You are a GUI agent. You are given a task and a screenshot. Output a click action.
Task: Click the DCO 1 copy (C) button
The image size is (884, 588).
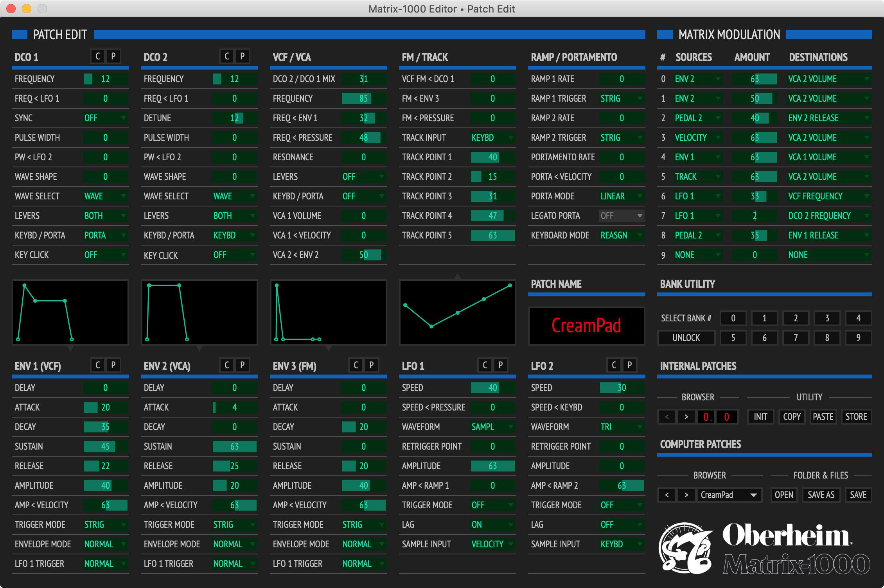point(98,57)
